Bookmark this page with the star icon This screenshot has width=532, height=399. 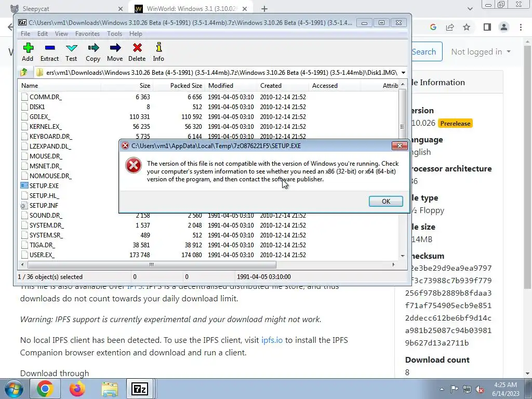pos(467,27)
